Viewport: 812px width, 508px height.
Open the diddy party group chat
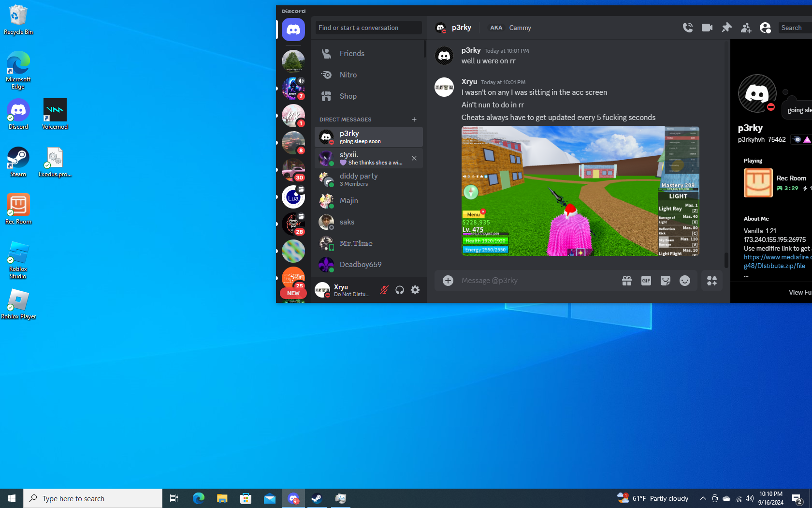(x=369, y=179)
